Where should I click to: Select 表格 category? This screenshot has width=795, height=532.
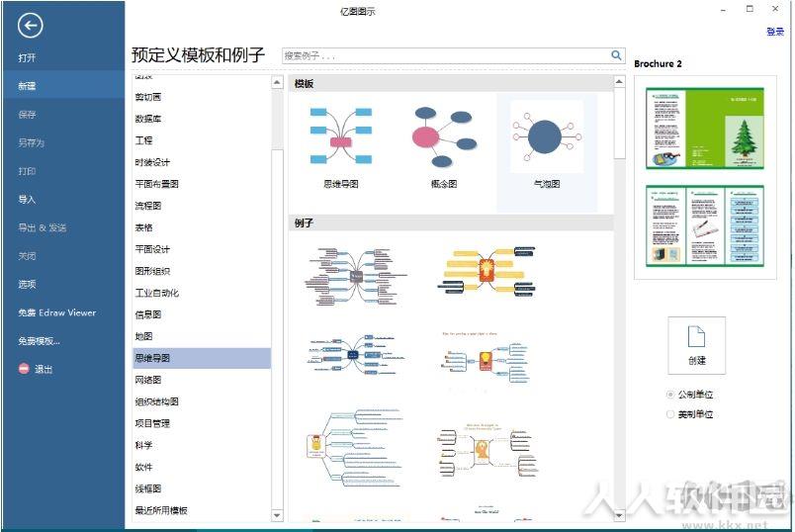[143, 227]
